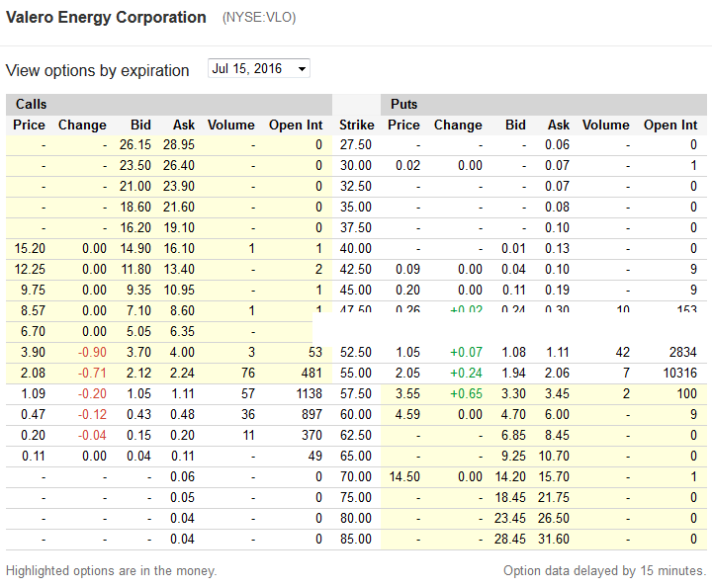Click call open interest 897
The height and width of the screenshot is (588, 712).
pos(311,415)
